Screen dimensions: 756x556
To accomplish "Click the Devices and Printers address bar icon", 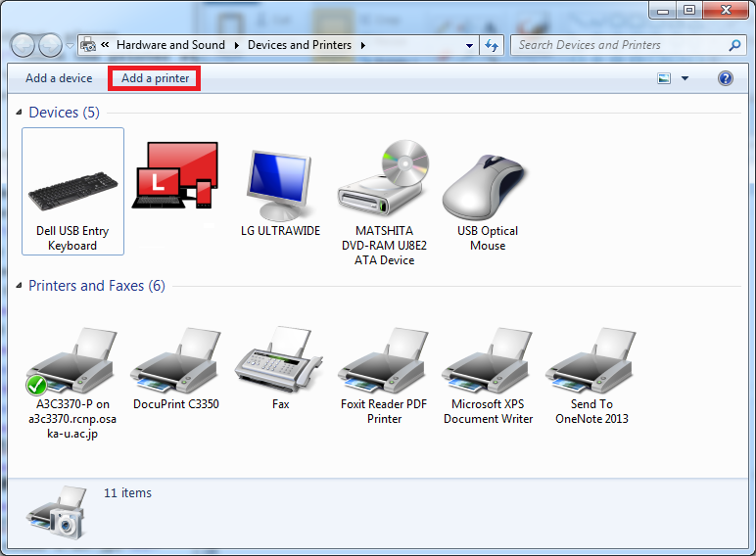I will click(88, 45).
